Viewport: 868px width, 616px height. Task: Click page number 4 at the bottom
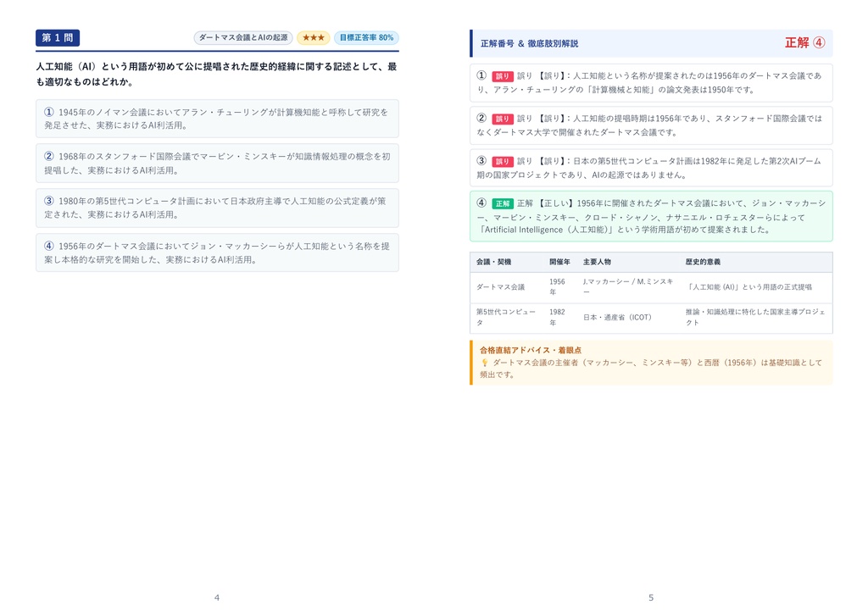(x=217, y=597)
